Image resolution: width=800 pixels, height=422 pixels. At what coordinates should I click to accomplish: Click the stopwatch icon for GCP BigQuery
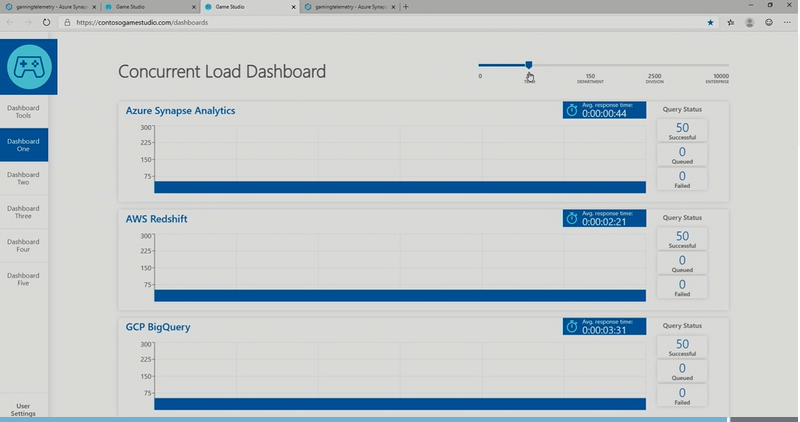[572, 327]
